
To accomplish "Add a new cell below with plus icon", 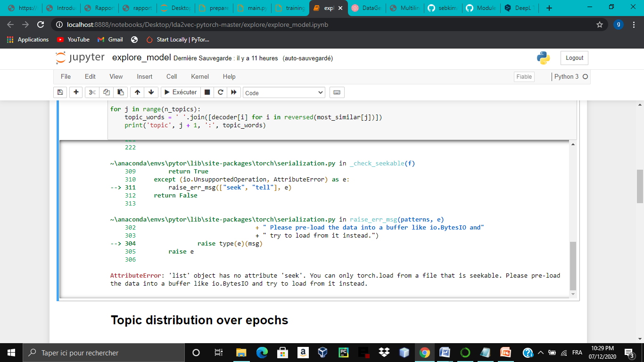I will pyautogui.click(x=75, y=92).
